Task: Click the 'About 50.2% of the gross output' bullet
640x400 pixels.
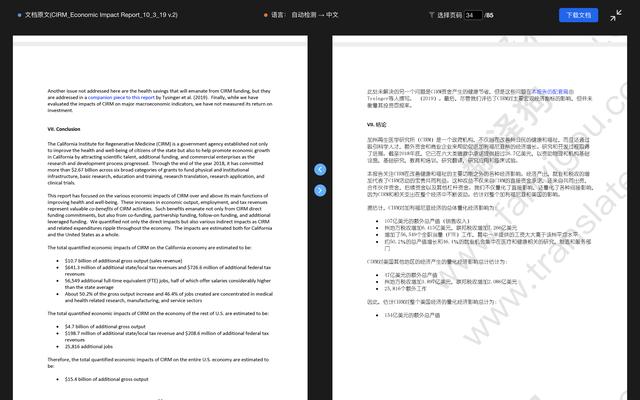Action: coord(169,297)
